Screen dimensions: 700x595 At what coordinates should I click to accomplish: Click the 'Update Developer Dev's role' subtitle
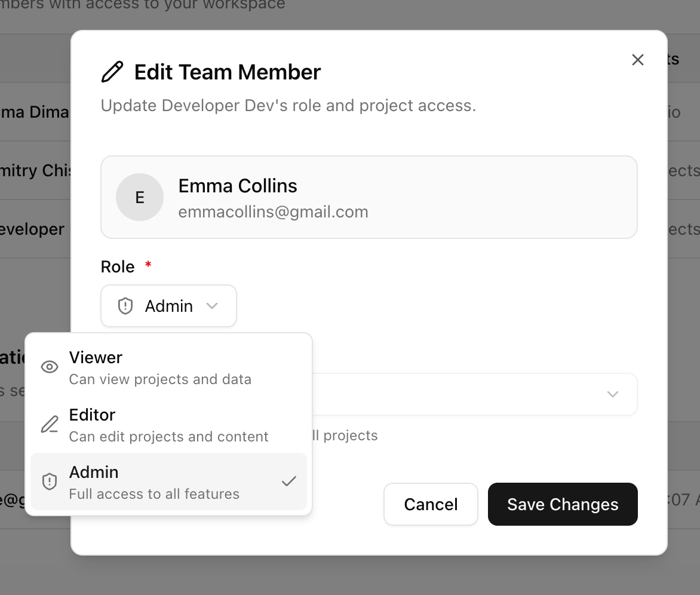288,106
